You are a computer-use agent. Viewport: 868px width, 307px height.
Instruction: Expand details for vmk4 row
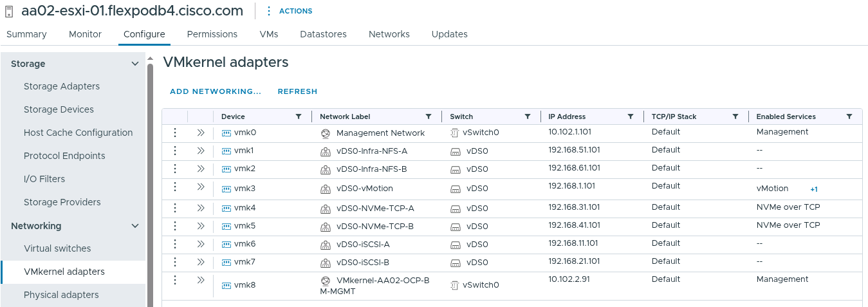click(x=200, y=208)
